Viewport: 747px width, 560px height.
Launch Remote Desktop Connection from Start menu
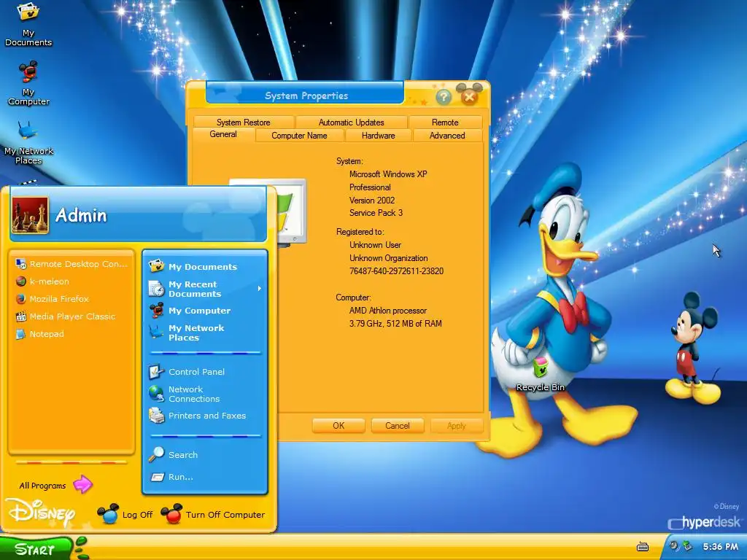point(71,264)
